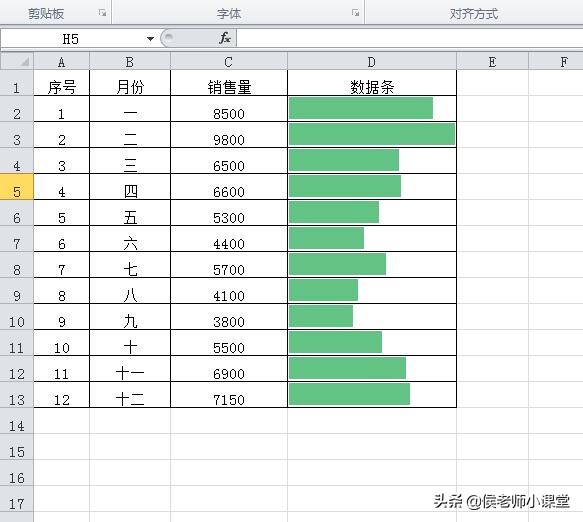Click the 序号 header cell

coord(62,83)
